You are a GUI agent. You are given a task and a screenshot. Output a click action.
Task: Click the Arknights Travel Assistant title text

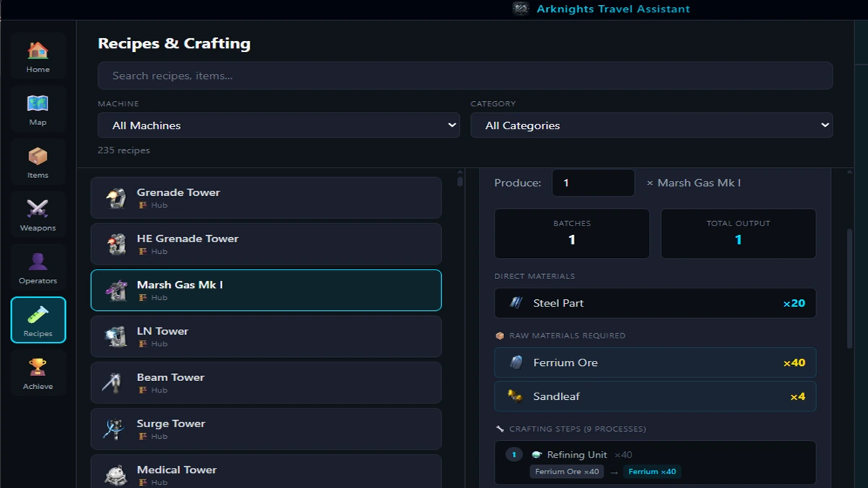click(613, 9)
